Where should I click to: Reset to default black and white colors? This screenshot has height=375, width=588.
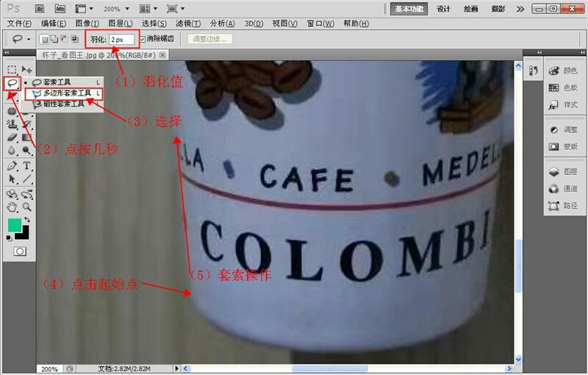[9, 238]
